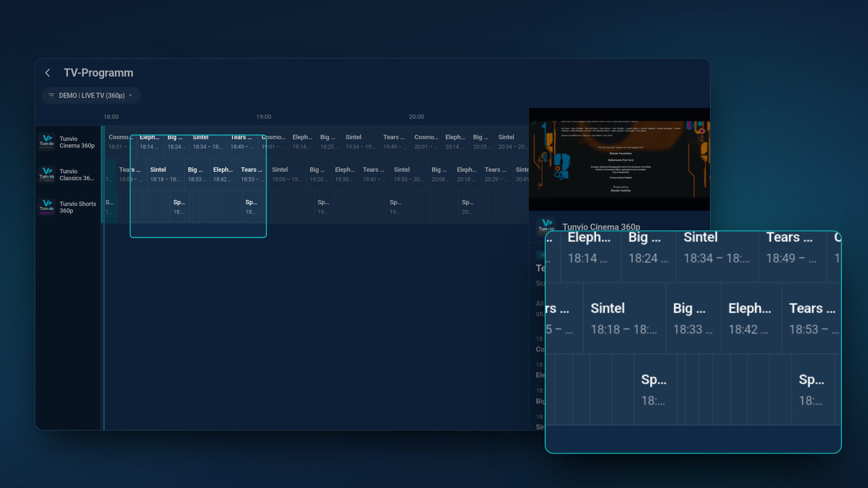Open the Big ... program at 19:20
This screenshot has height=488, width=868.
pyautogui.click(x=318, y=175)
